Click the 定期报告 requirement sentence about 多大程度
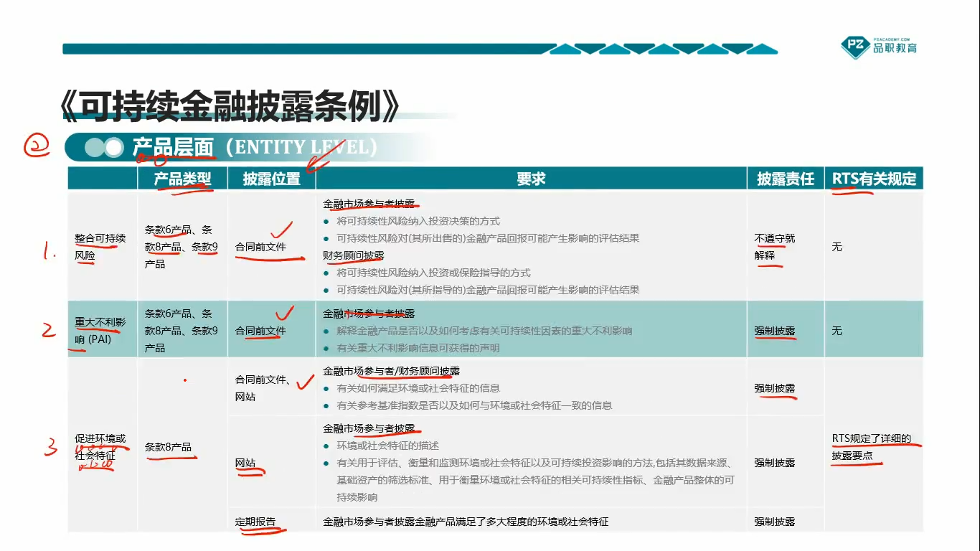Screen dimensions: 980x551 coord(466,522)
